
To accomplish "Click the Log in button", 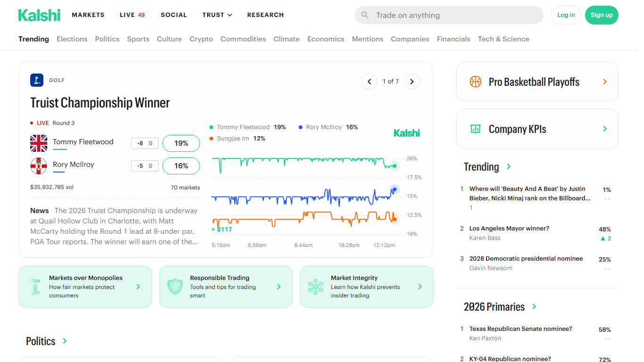I will pos(566,15).
